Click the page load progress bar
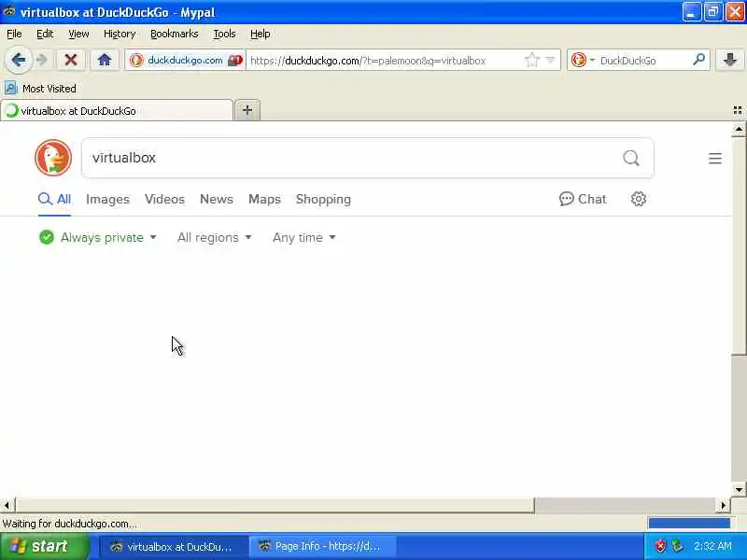Viewport: 747px width, 560px height. coord(689,524)
